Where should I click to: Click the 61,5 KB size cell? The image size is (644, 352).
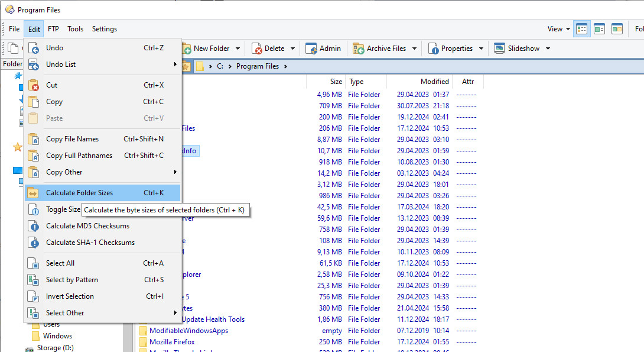tap(331, 263)
